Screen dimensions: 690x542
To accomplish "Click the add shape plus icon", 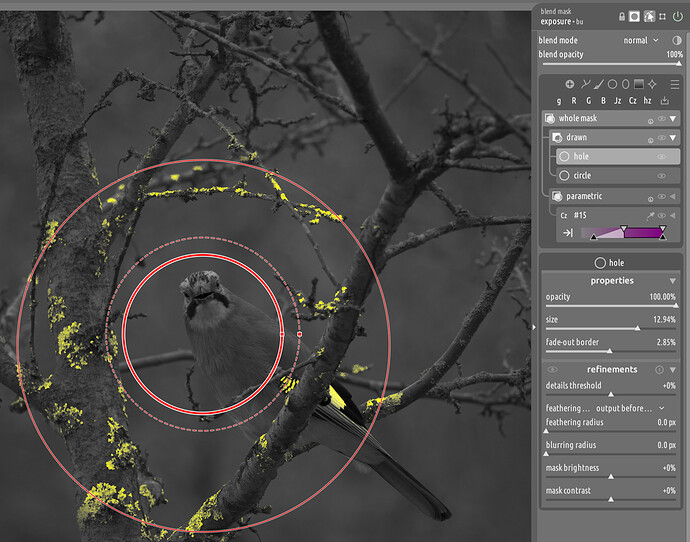I will (569, 84).
